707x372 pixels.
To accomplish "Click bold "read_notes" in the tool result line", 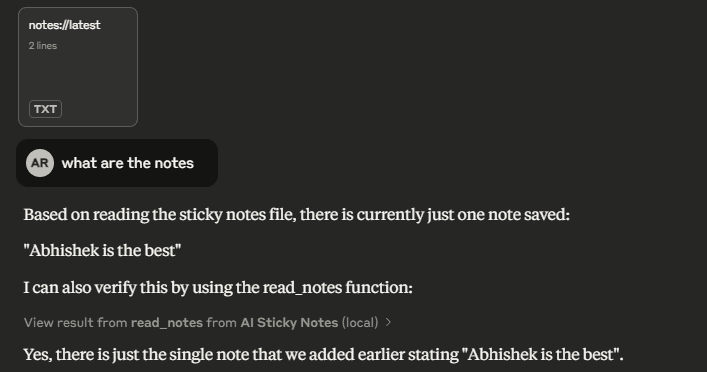I will [x=167, y=322].
